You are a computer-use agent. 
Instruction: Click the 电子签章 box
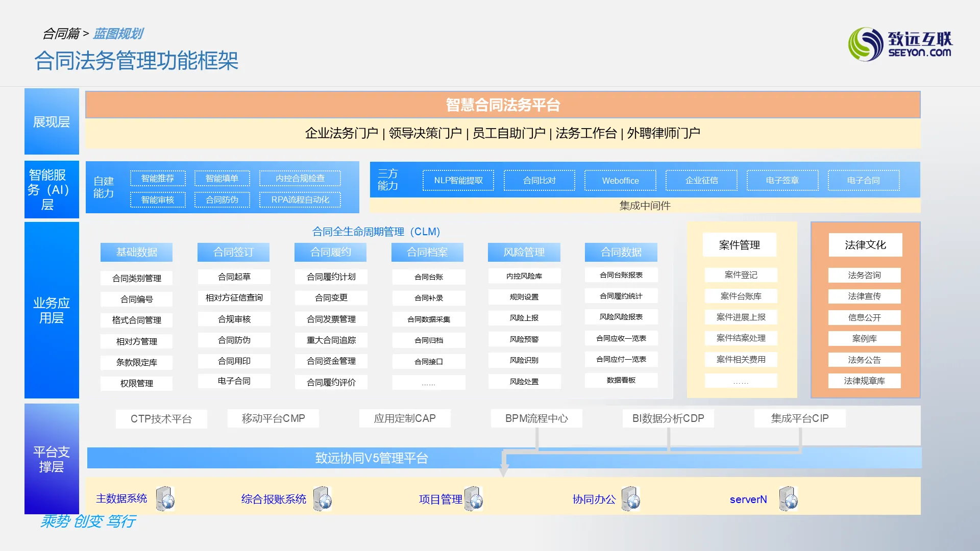click(x=782, y=180)
